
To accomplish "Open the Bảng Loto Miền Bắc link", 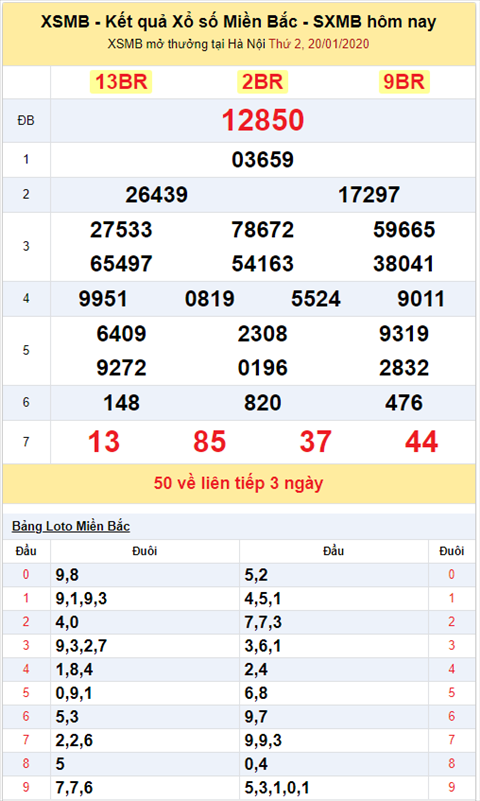I will point(71,526).
